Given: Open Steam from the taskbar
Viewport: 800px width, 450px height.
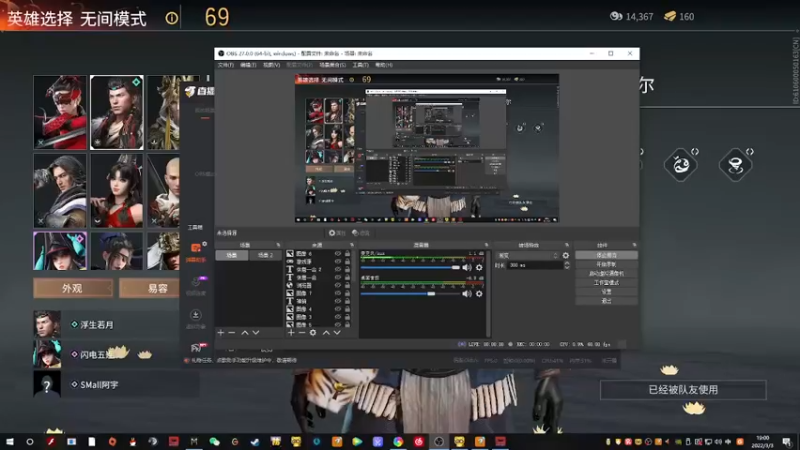Looking at the screenshot, I should tap(255, 441).
